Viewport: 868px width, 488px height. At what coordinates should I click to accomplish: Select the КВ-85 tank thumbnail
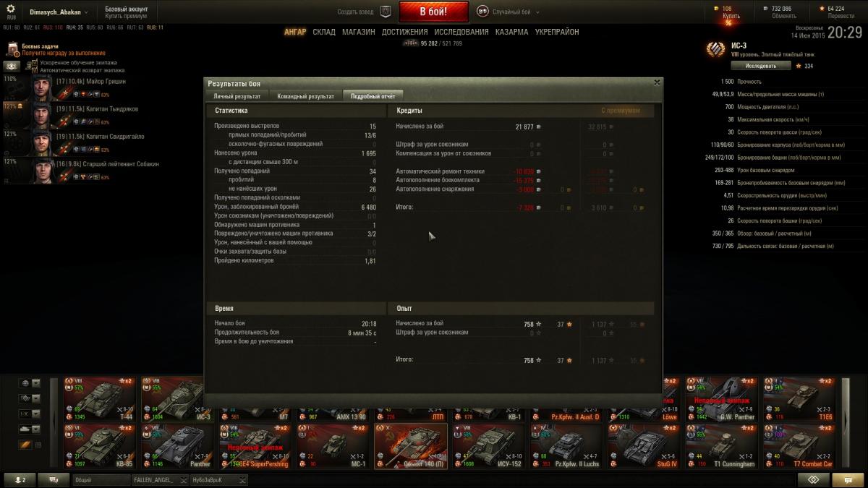[x=99, y=446]
